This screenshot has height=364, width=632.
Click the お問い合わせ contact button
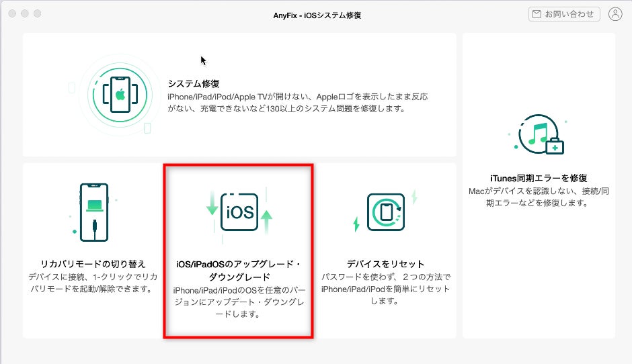pyautogui.click(x=564, y=14)
